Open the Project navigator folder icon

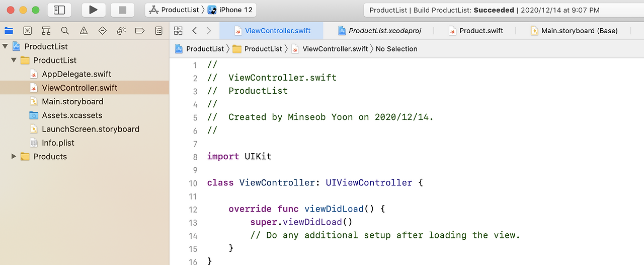tap(9, 31)
